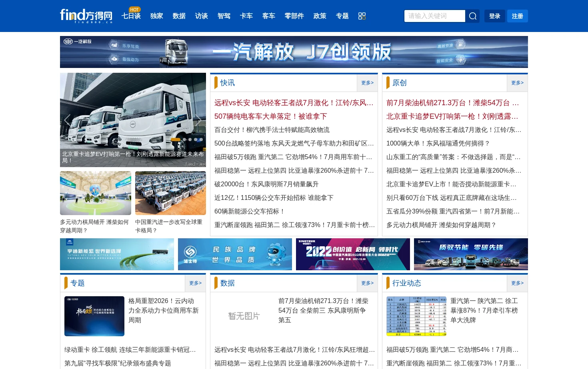
Task: Go to the 零部件 navigation section
Action: point(294,16)
